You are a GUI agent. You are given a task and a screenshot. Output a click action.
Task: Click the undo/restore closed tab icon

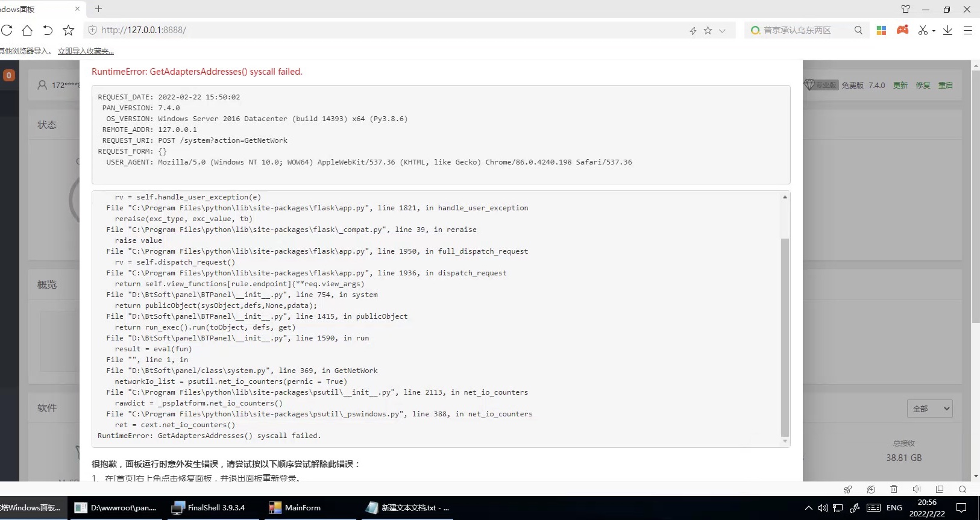pyautogui.click(x=48, y=30)
